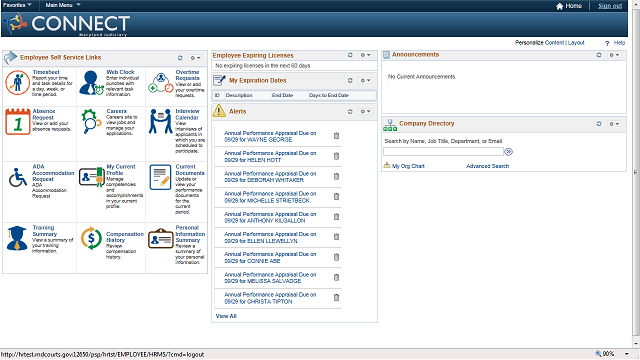The width and height of the screenshot is (640, 360).
Task: Delete the MICHELLE STREITBECK appraisal alert
Action: 336,196
